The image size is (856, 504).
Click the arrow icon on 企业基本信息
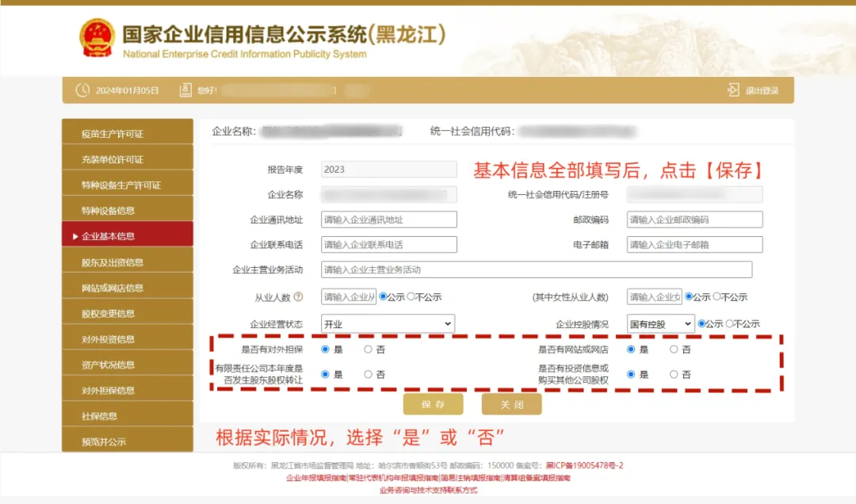(75, 236)
